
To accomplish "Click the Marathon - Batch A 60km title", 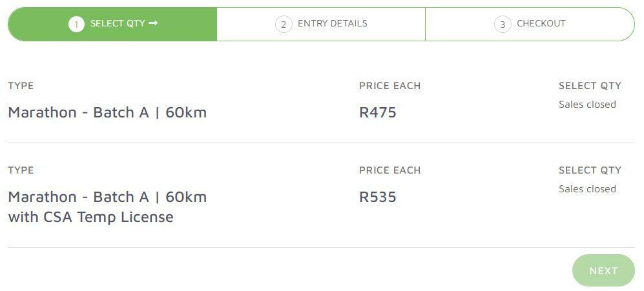I will point(107,112).
